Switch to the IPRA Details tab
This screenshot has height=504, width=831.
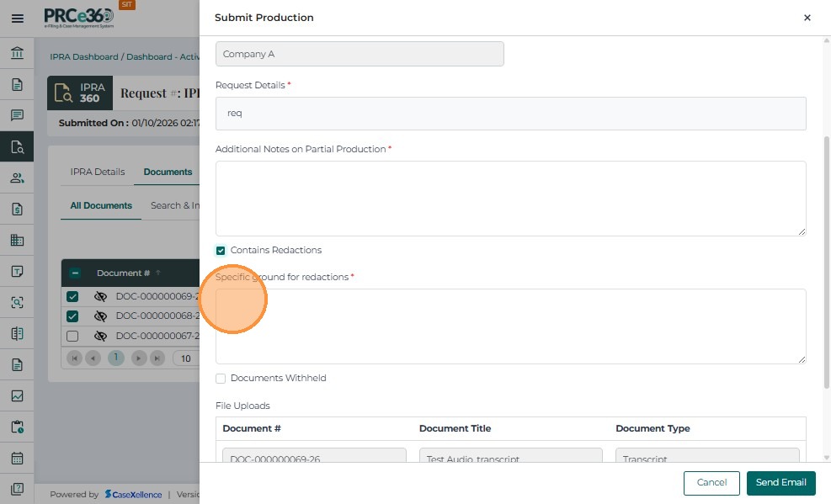98,172
